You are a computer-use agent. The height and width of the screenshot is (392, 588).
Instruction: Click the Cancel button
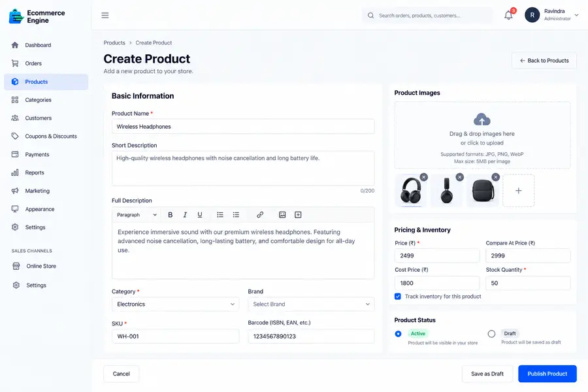[x=121, y=374]
